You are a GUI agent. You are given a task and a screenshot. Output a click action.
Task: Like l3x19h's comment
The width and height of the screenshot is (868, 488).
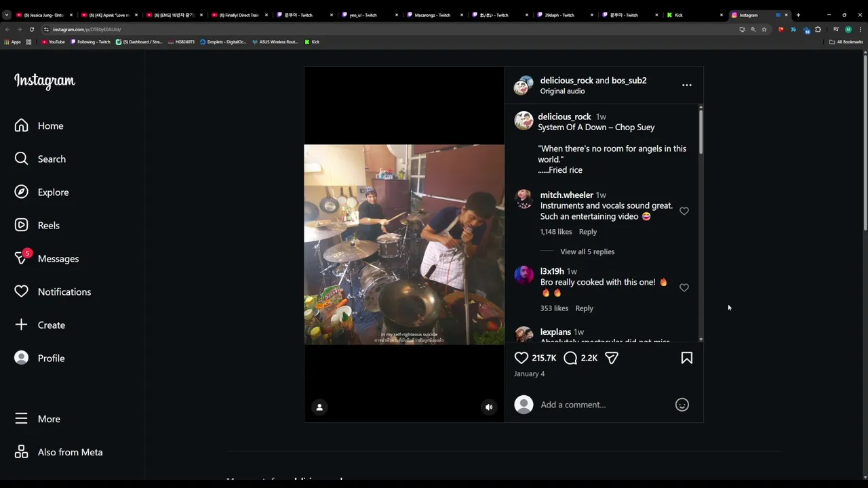click(684, 287)
